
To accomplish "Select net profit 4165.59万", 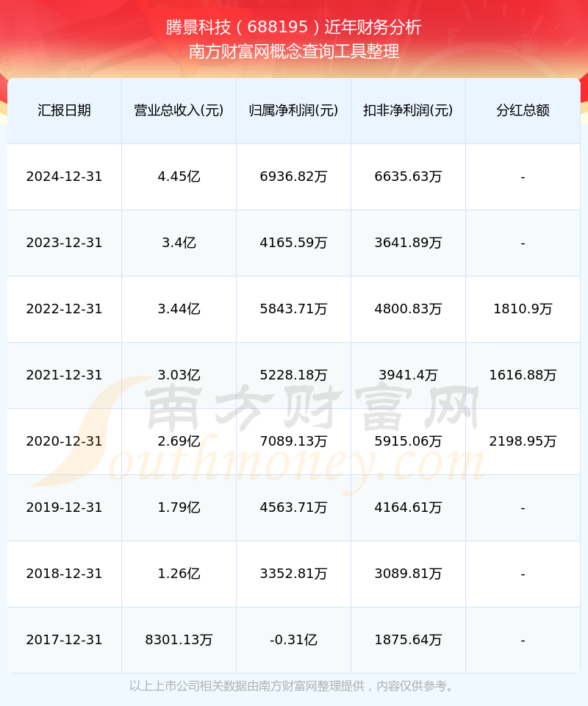I will pos(293,243).
